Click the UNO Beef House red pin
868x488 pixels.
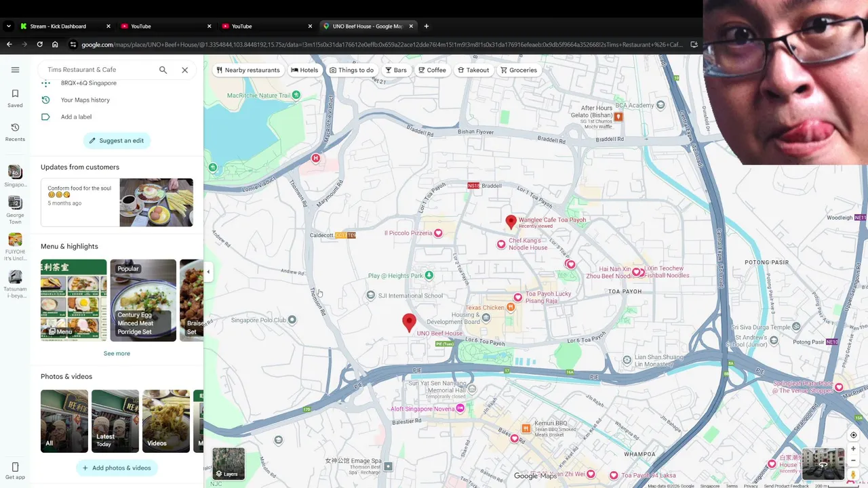pyautogui.click(x=409, y=323)
